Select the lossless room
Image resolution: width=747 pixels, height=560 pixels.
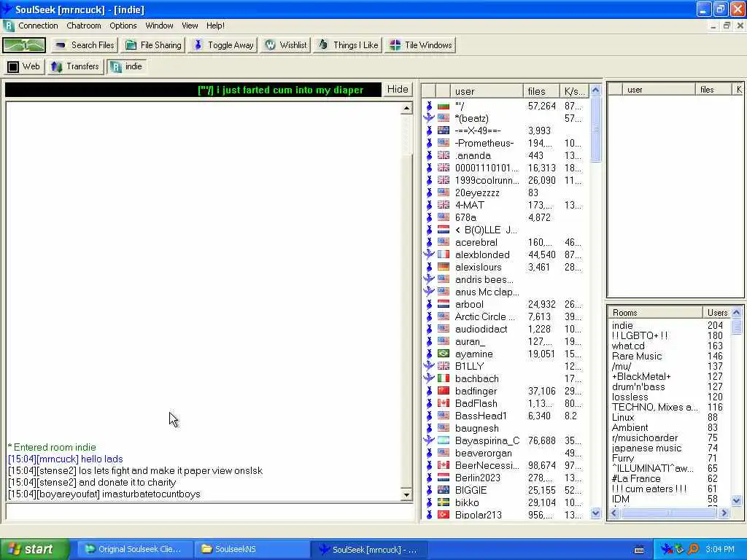pyautogui.click(x=630, y=397)
